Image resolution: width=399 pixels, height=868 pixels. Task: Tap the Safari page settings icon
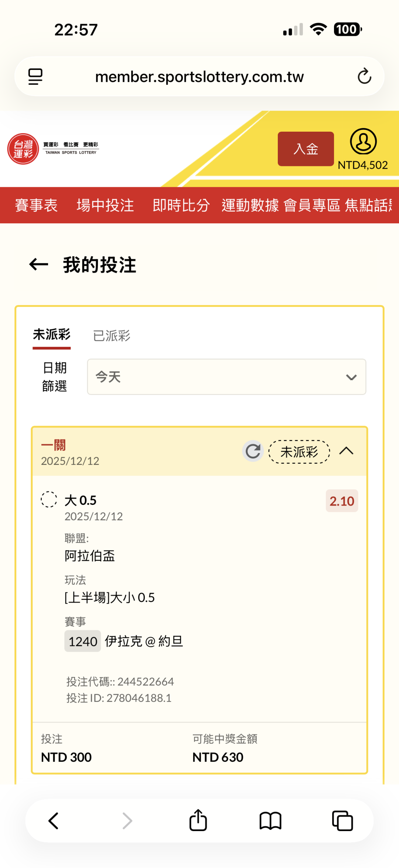click(35, 77)
